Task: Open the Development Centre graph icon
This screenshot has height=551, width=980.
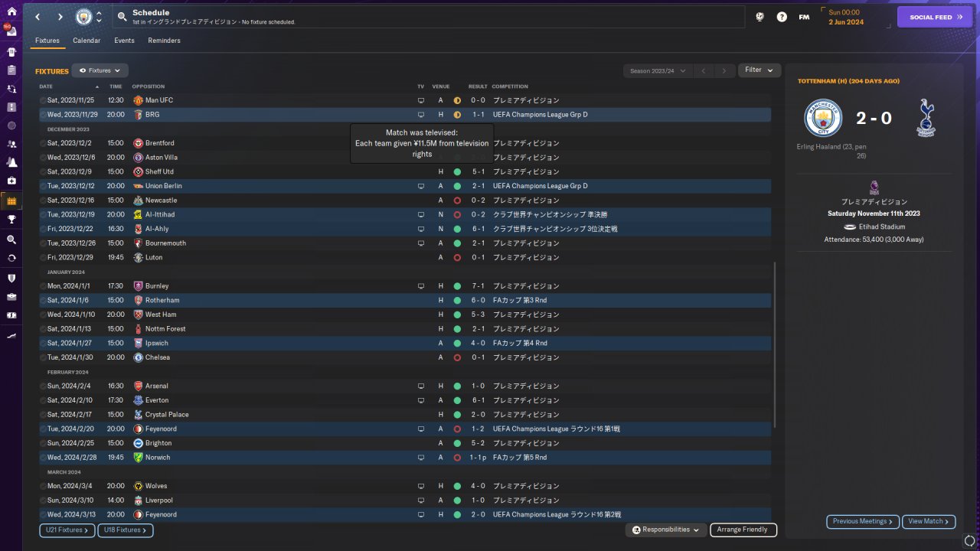Action: pos(11,336)
